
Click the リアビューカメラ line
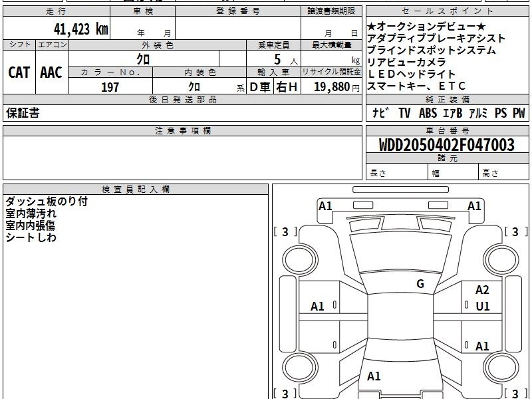coord(407,62)
